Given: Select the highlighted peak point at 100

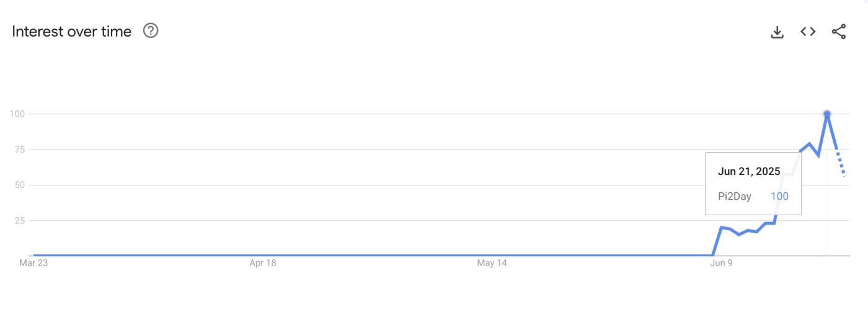Looking at the screenshot, I should (827, 114).
